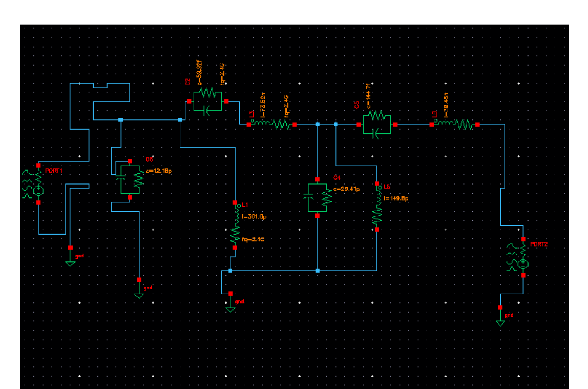588x389 pixels.
Task: Click the bottom pin of L1
Action: [235, 248]
